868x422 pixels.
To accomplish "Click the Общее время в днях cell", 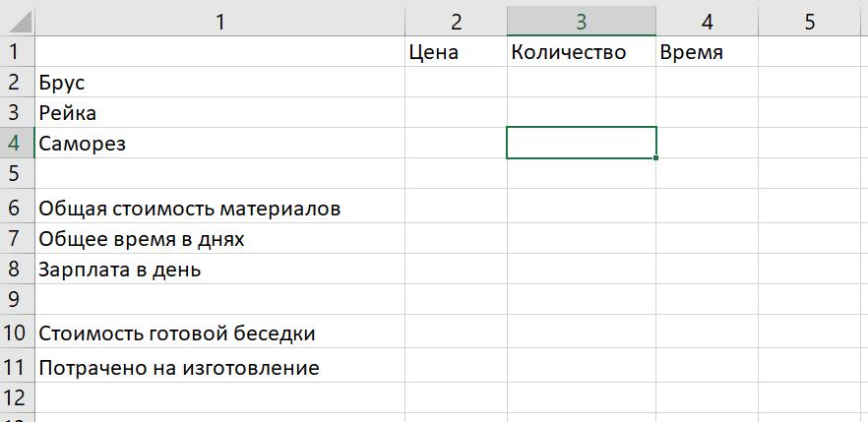I will pyautogui.click(x=219, y=238).
